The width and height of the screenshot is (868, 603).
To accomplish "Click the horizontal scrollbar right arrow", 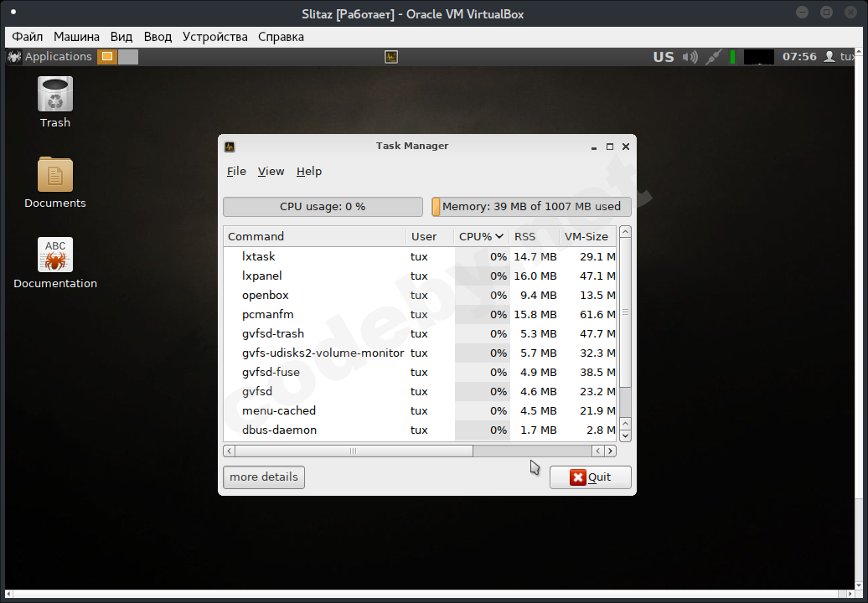I will click(x=610, y=451).
